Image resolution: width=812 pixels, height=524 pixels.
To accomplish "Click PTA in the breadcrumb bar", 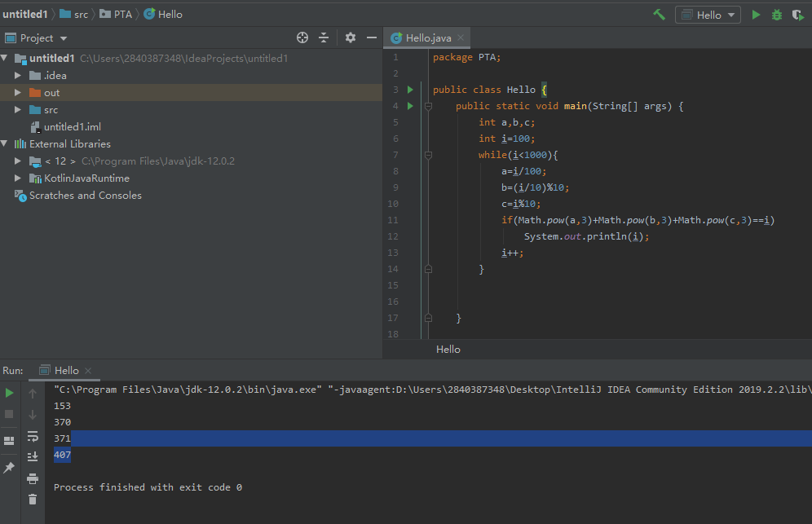I will tap(122, 15).
